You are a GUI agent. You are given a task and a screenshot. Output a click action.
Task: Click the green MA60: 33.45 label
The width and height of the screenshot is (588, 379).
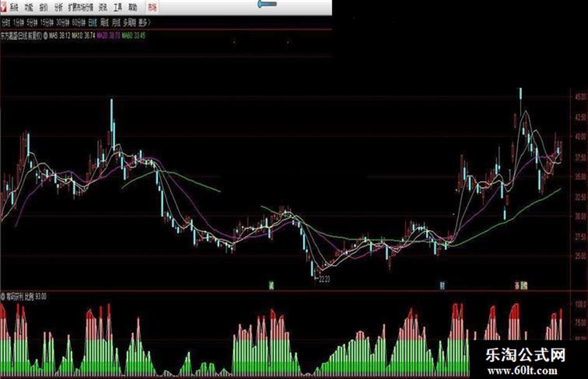(134, 35)
